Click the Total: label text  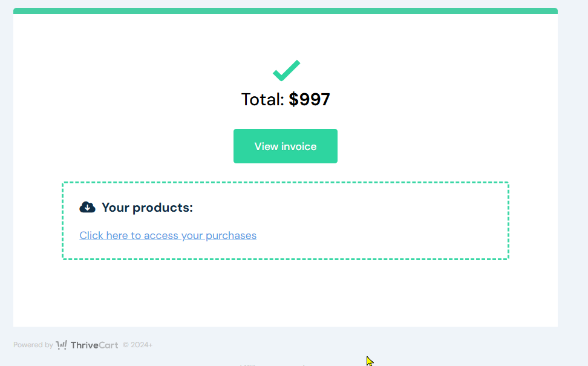263,99
